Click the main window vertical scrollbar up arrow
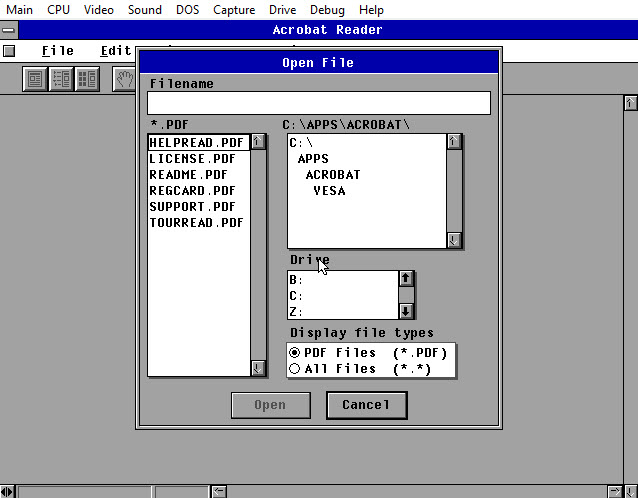The height and width of the screenshot is (498, 638). point(630,103)
